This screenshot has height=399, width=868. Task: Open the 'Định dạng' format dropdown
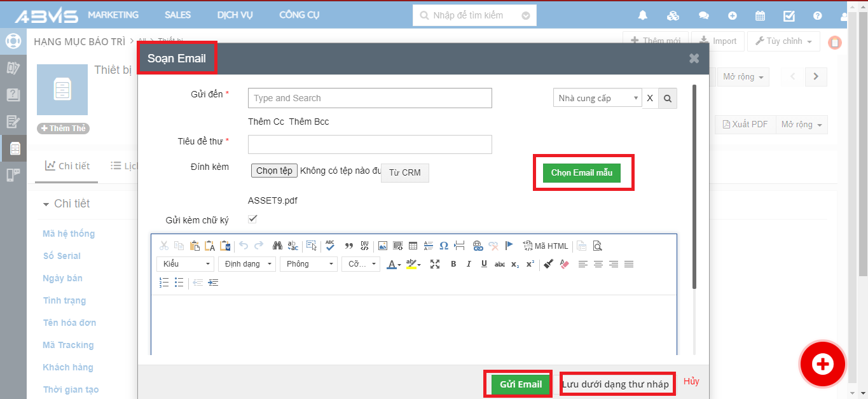click(x=247, y=264)
